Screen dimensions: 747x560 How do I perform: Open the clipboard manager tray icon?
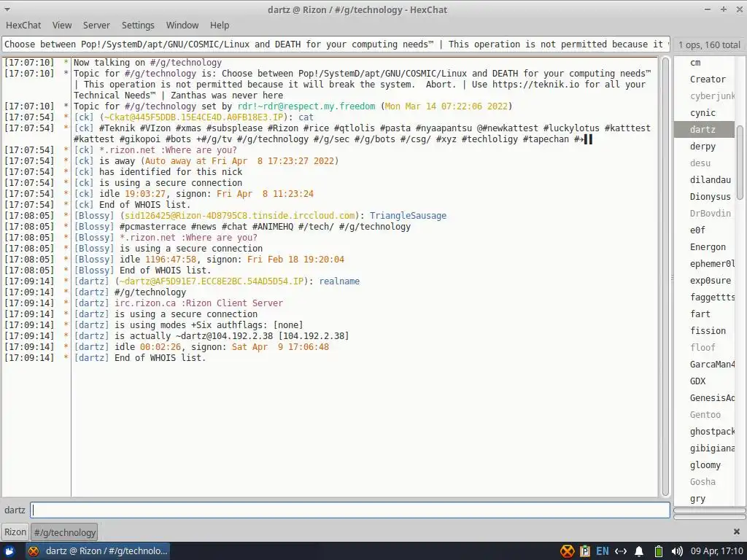tap(584, 551)
